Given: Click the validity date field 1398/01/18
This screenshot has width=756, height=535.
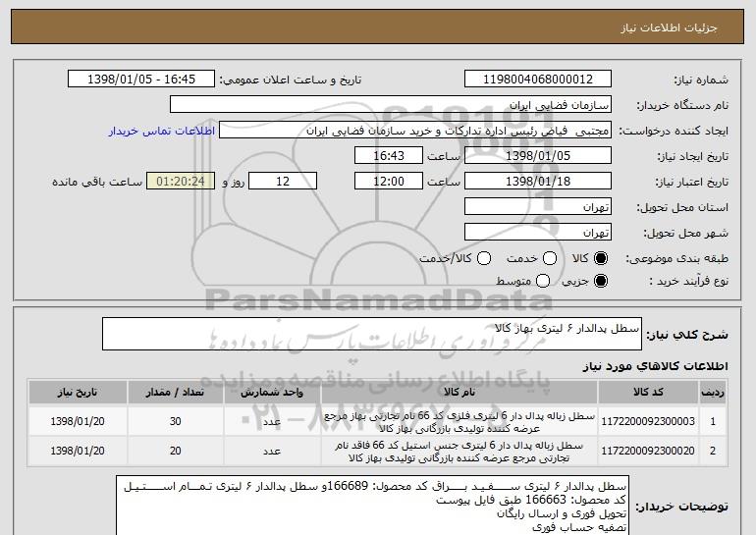Looking at the screenshot, I should 538,182.
